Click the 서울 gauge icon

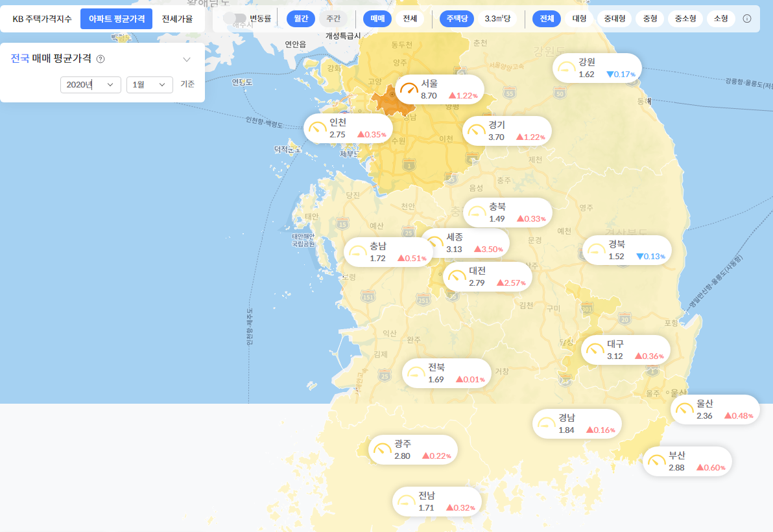(409, 89)
